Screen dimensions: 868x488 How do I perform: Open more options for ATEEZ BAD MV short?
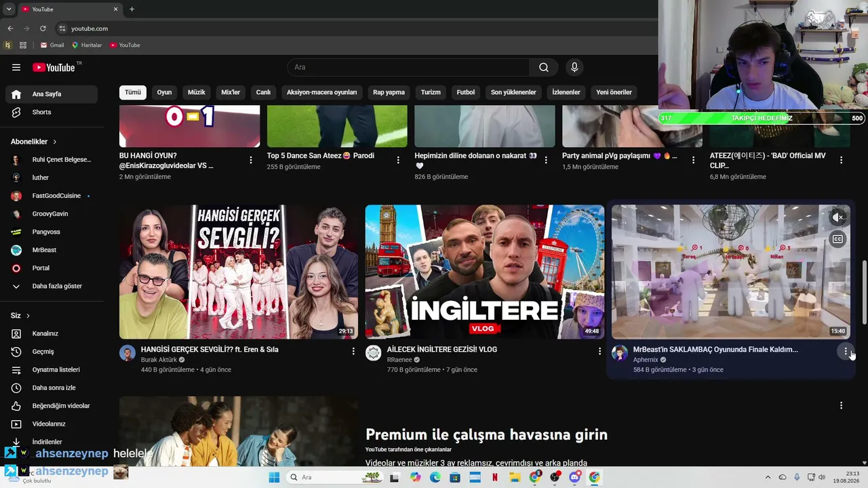pyautogui.click(x=841, y=160)
